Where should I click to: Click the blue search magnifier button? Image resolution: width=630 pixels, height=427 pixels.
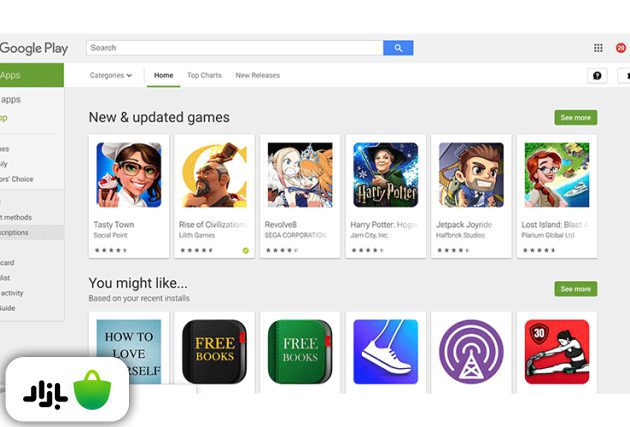click(x=398, y=48)
